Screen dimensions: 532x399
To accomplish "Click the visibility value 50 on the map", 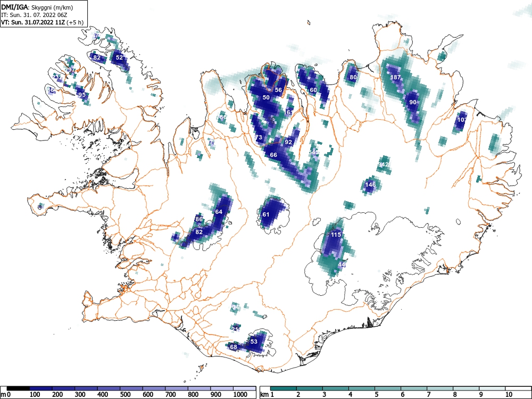I will pos(266,97).
